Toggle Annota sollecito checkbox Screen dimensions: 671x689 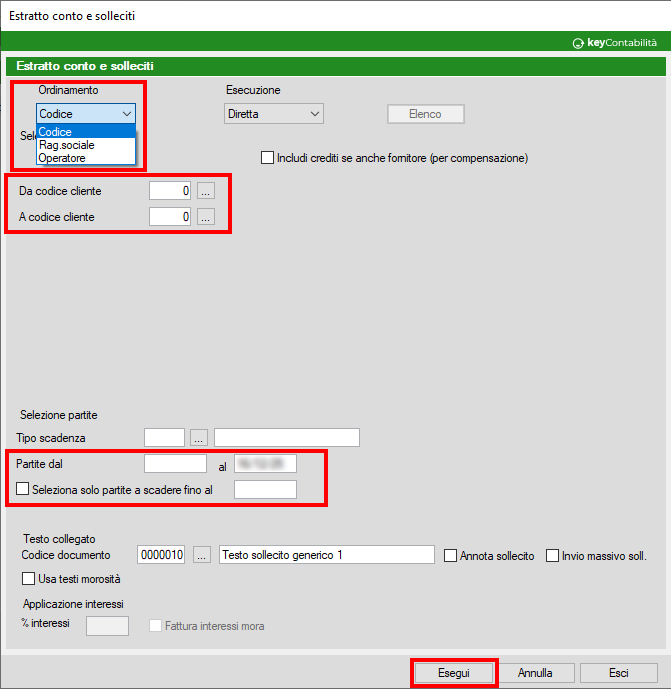click(x=451, y=556)
